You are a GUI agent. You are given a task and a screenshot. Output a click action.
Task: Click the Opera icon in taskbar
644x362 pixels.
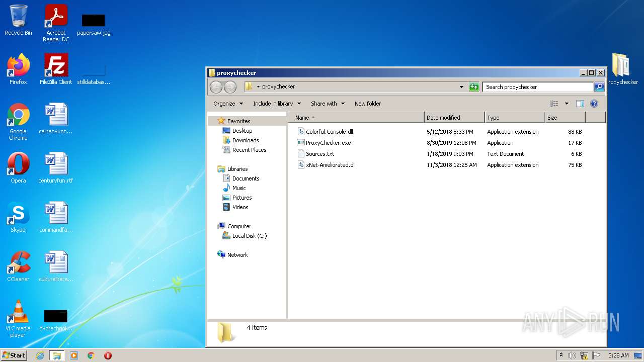tap(108, 355)
